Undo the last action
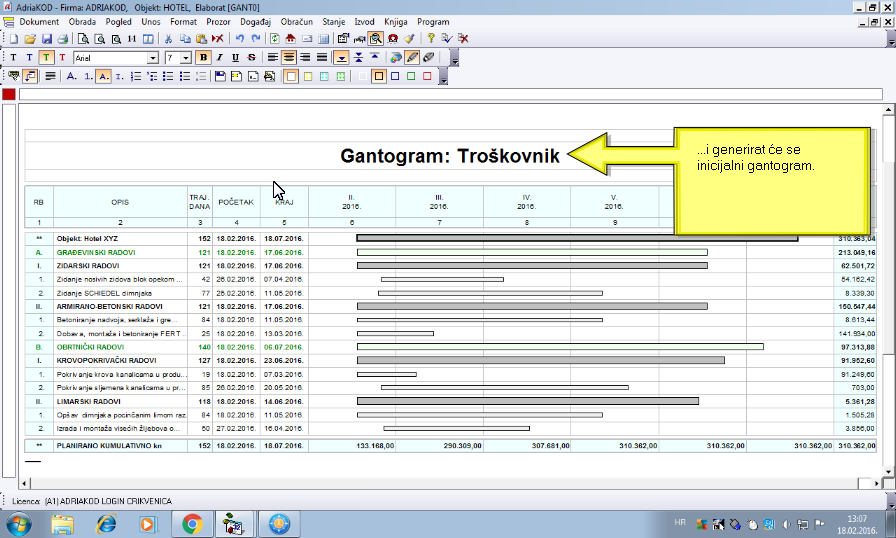 click(x=239, y=39)
